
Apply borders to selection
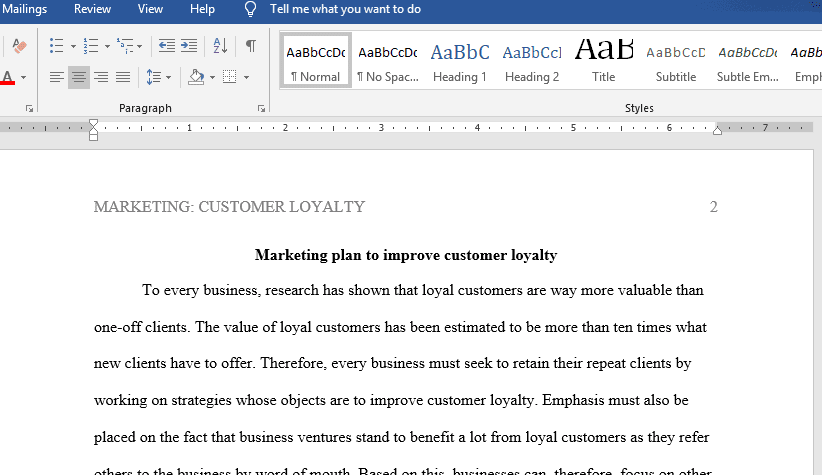point(230,78)
